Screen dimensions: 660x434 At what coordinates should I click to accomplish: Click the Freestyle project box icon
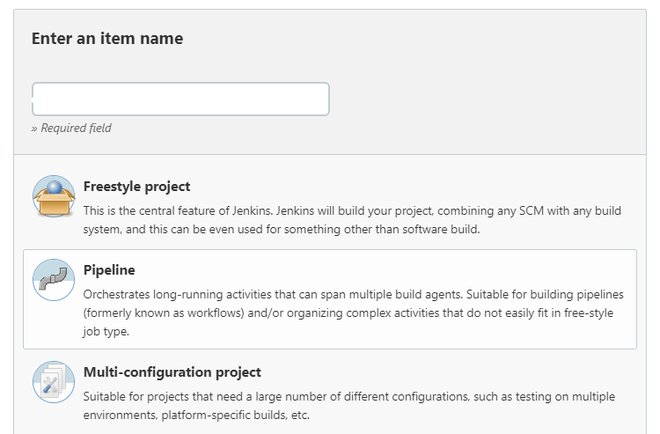pyautogui.click(x=54, y=197)
